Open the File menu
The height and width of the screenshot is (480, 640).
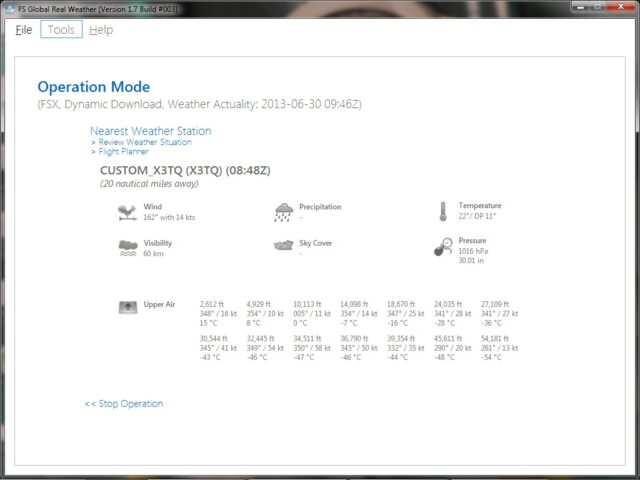pos(24,30)
